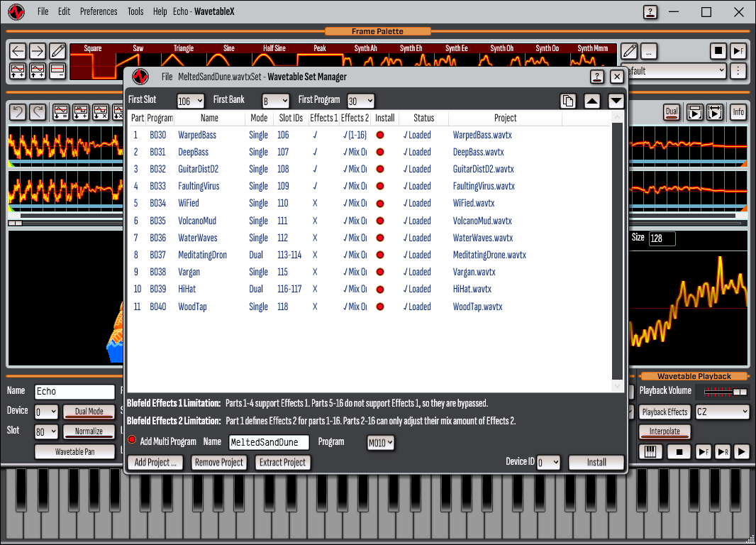The width and height of the screenshot is (756, 545).
Task: Click the Dual icon button top right
Action: [x=672, y=112]
